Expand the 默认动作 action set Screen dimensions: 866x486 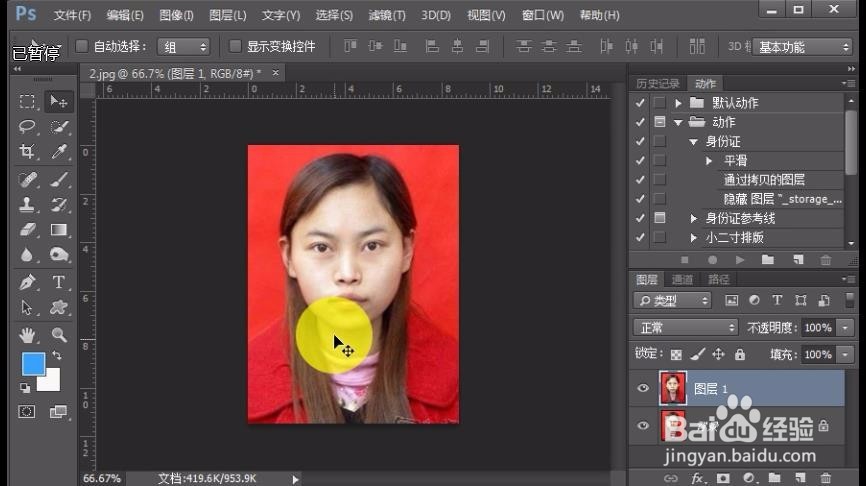coord(678,103)
